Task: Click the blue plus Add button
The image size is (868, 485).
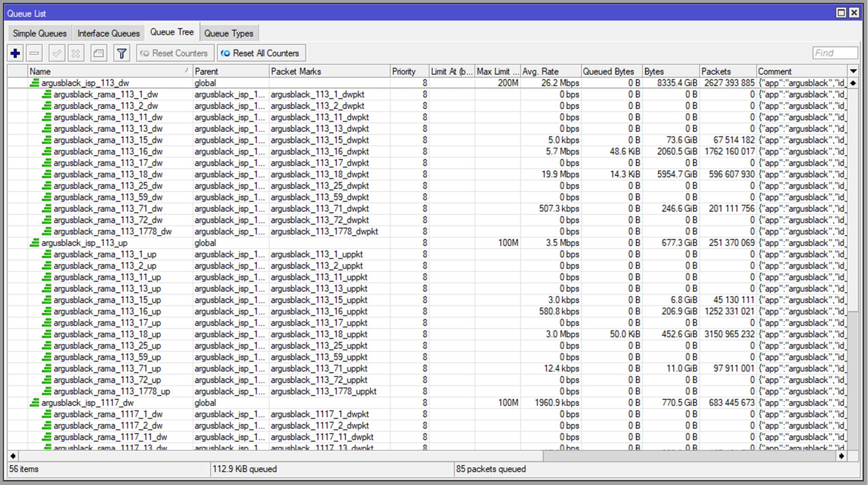Action: pyautogui.click(x=16, y=53)
